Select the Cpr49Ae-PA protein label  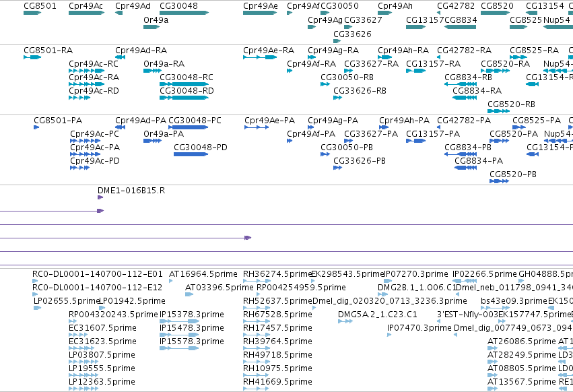[269, 121]
